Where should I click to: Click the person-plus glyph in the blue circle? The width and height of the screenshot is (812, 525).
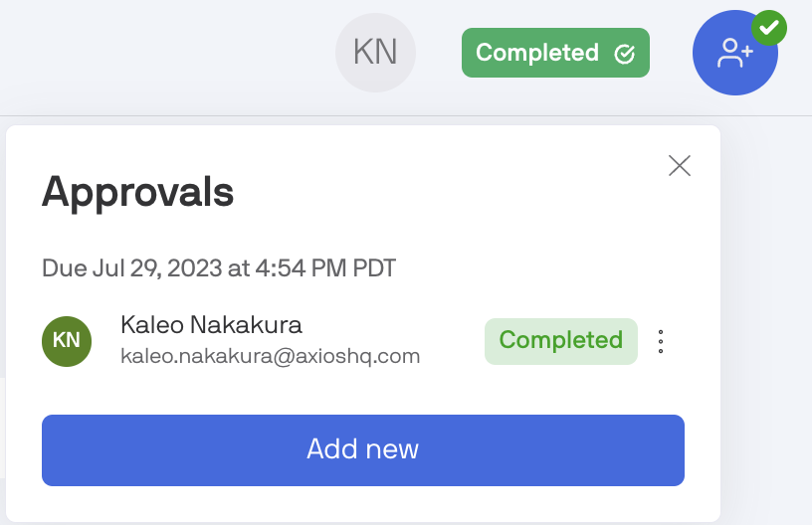click(x=734, y=54)
